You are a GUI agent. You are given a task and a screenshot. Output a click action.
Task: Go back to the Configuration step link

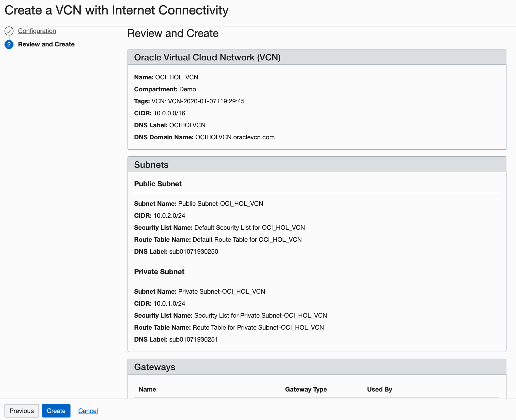pos(37,31)
